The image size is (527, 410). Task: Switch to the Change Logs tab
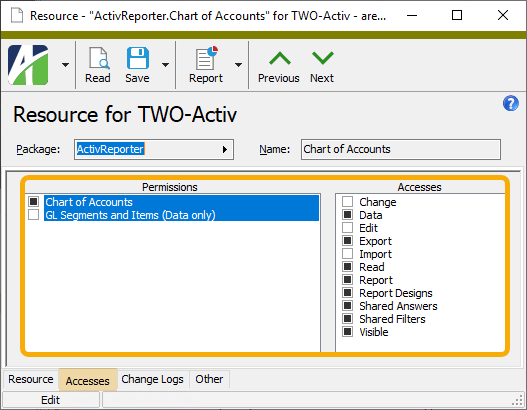coord(152,379)
